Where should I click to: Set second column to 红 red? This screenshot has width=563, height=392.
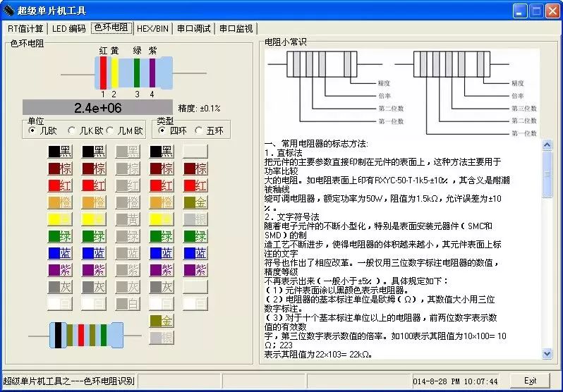coord(94,185)
